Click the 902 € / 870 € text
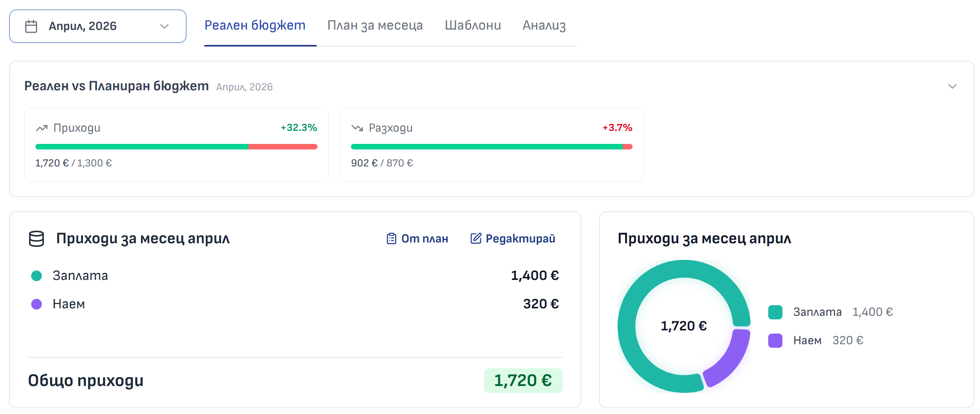This screenshot has height=414, width=980. pyautogui.click(x=382, y=163)
